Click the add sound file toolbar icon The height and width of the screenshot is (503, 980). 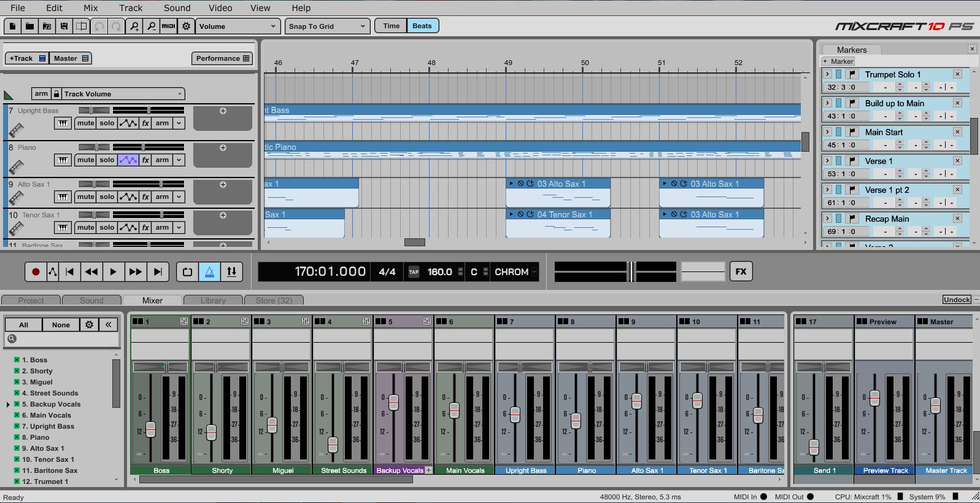tap(47, 26)
